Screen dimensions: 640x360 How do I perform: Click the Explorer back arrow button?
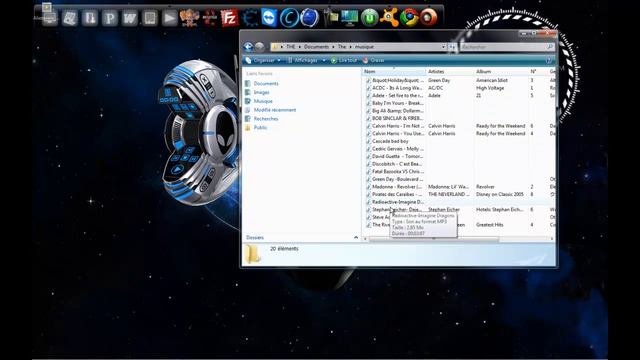[248, 47]
